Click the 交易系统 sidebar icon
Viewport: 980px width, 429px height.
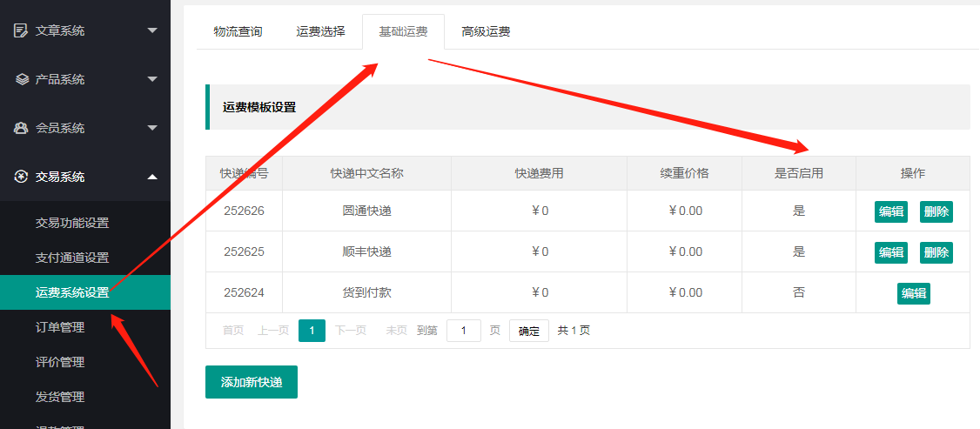click(x=21, y=177)
